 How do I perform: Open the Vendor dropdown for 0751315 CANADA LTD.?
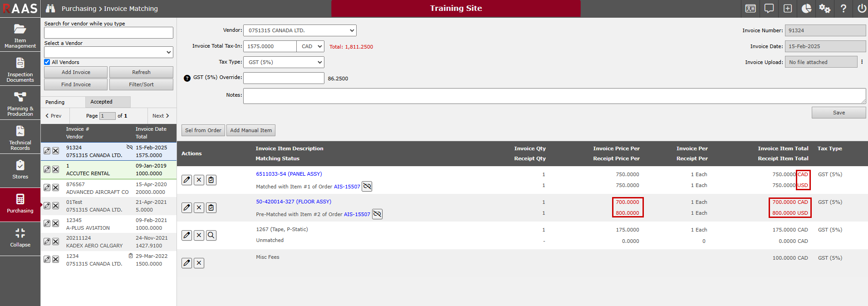pyautogui.click(x=299, y=30)
